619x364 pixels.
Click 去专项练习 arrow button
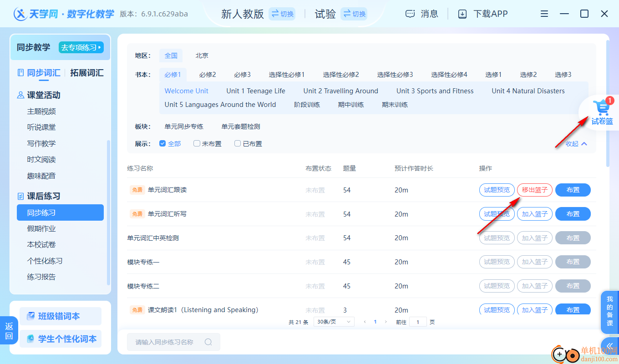pos(81,47)
